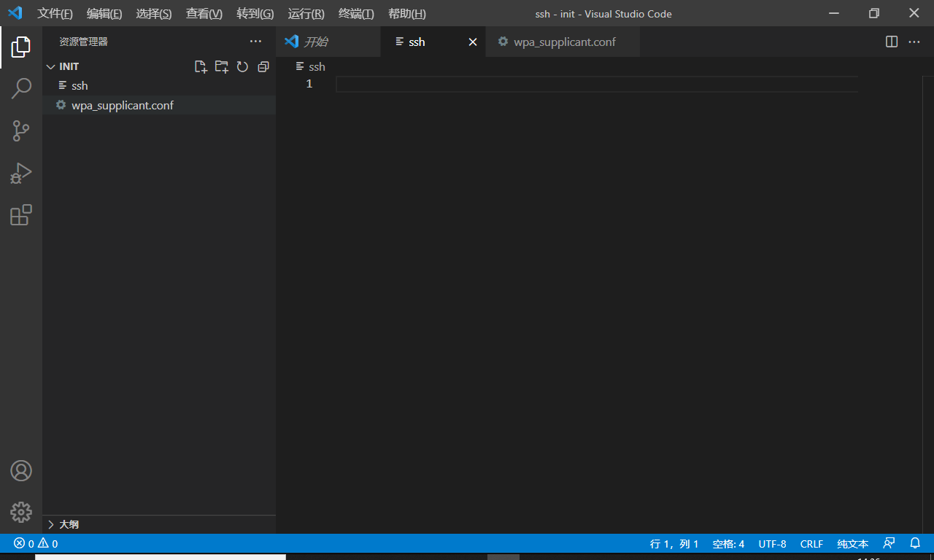Image resolution: width=934 pixels, height=560 pixels.
Task: Click 空格: 4 indentation setting
Action: pos(728,544)
